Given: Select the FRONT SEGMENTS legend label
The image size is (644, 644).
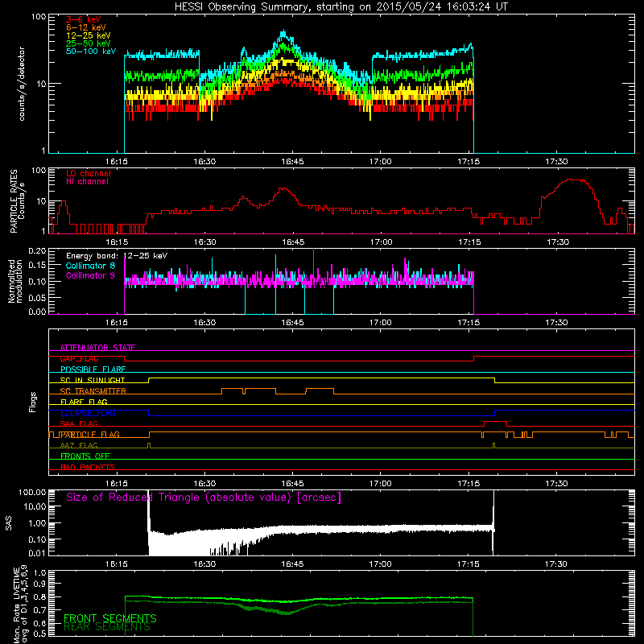Looking at the screenshot, I should pos(110,618).
